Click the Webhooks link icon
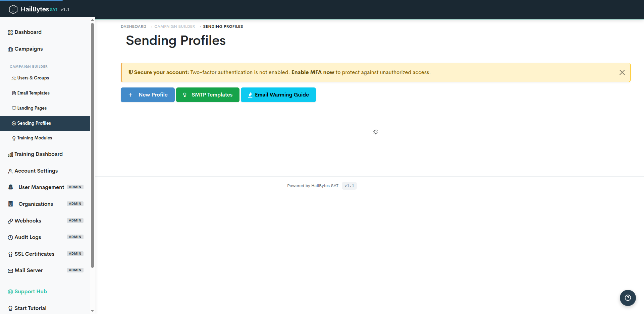This screenshot has height=314, width=644. click(10, 221)
